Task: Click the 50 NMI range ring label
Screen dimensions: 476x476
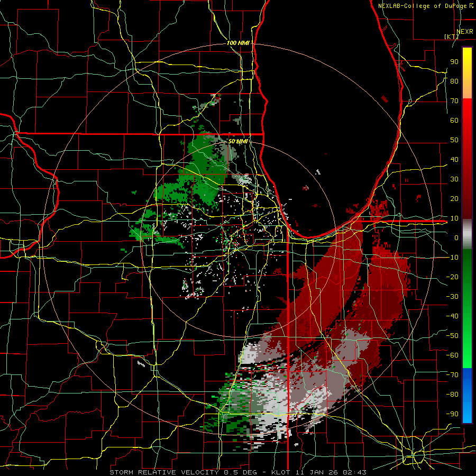Action: pos(238,141)
